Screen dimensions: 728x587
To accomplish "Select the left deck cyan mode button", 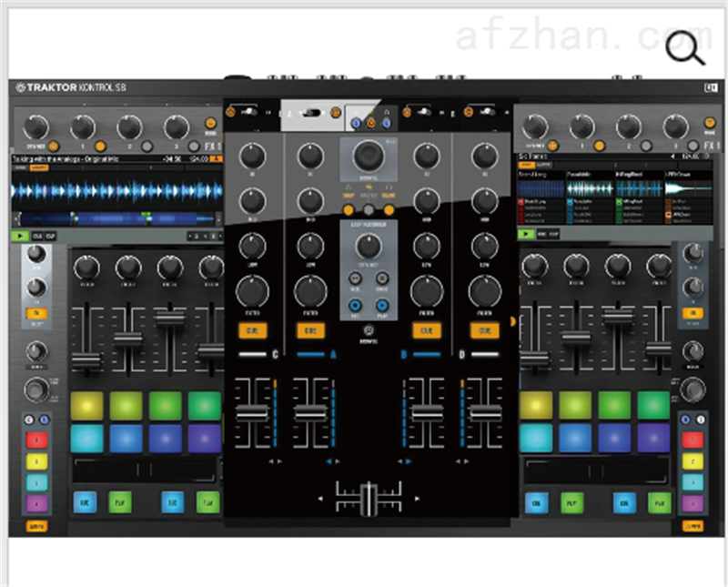I will coord(36,482).
